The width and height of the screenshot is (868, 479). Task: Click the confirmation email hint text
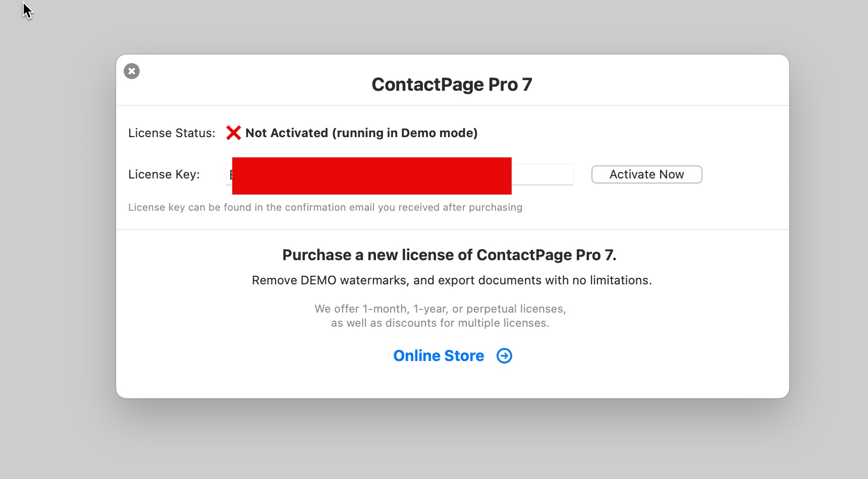point(325,207)
